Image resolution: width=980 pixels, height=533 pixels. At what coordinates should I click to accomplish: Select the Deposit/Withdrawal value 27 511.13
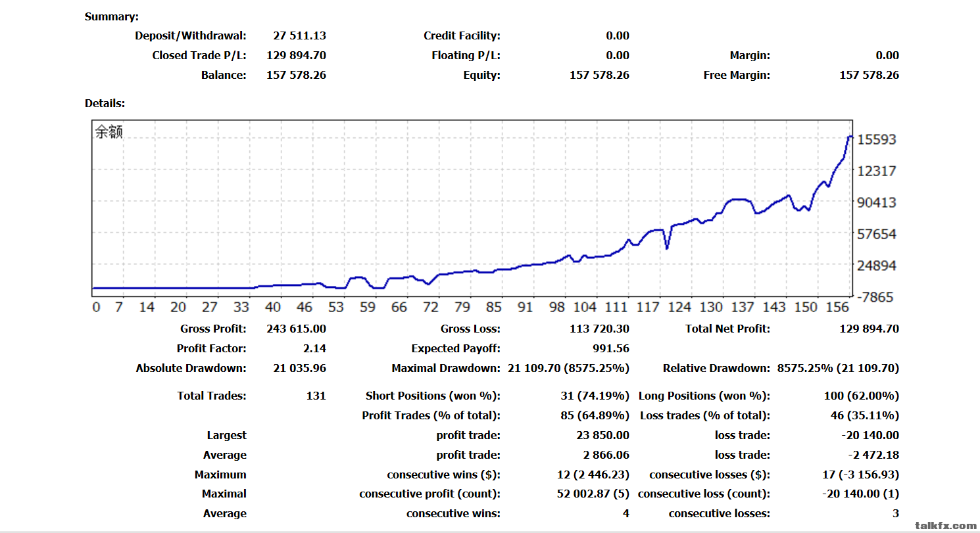tap(299, 35)
